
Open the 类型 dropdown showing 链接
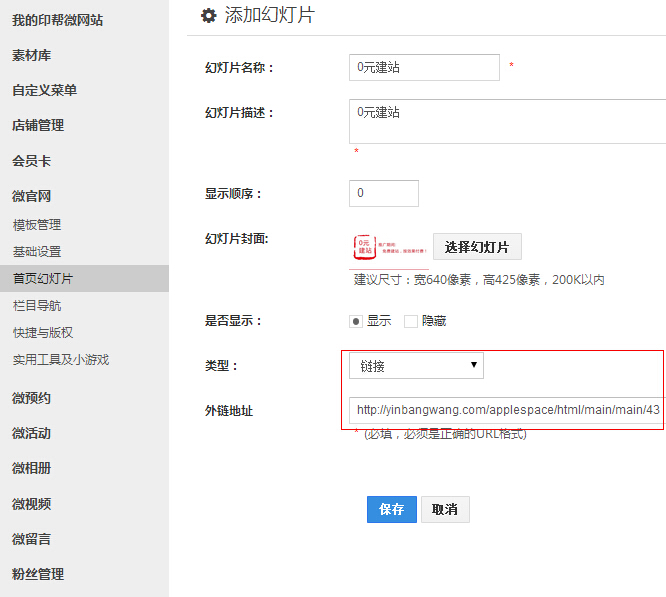pos(416,366)
